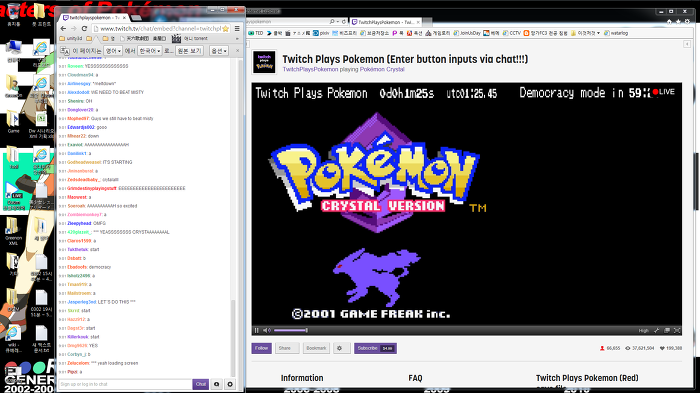This screenshot has height=393, width=700.
Task: Enter fullscreen on the video player
Action: [x=677, y=330]
